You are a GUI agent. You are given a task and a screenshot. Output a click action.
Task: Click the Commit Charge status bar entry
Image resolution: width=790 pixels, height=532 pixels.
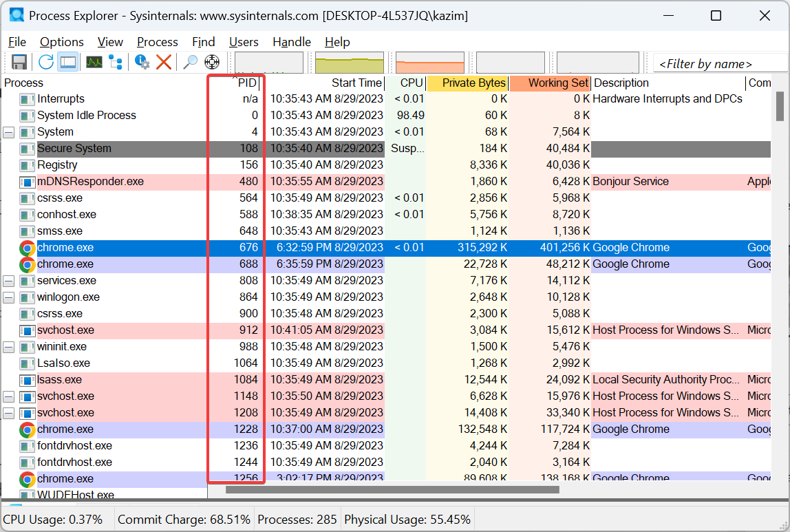[x=184, y=520]
